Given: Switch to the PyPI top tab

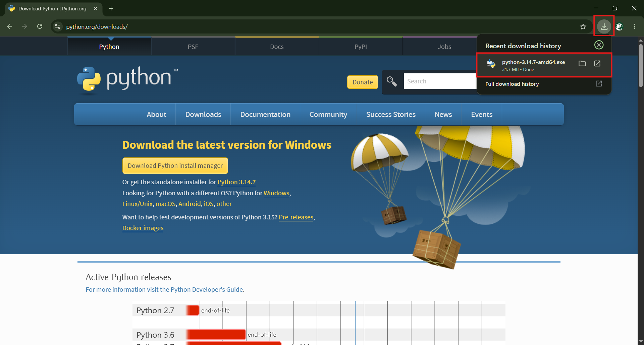Looking at the screenshot, I should [361, 47].
